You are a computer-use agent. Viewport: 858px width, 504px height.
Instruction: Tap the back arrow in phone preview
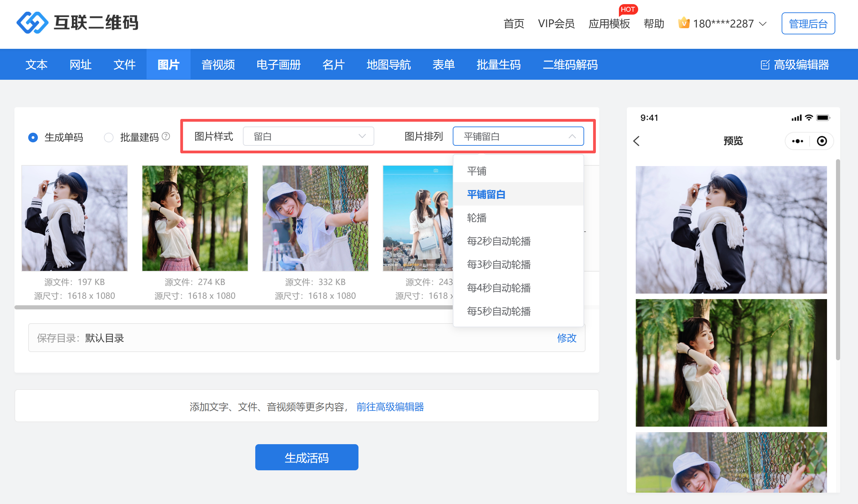pyautogui.click(x=636, y=141)
